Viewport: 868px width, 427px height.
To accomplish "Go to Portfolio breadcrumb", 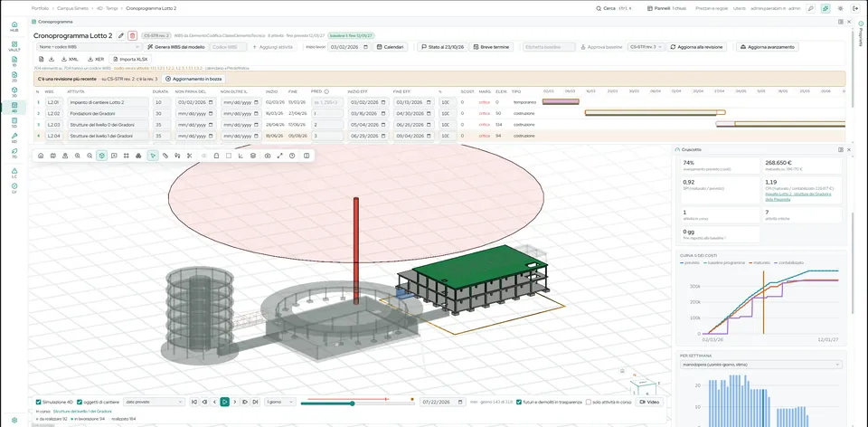I will [x=40, y=8].
